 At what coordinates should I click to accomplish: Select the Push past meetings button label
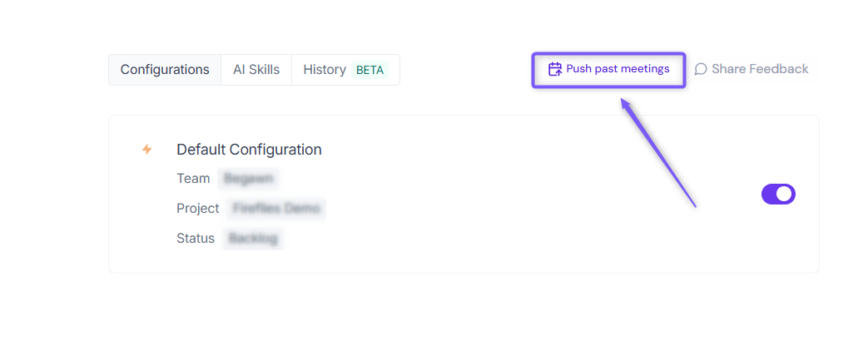click(x=618, y=69)
